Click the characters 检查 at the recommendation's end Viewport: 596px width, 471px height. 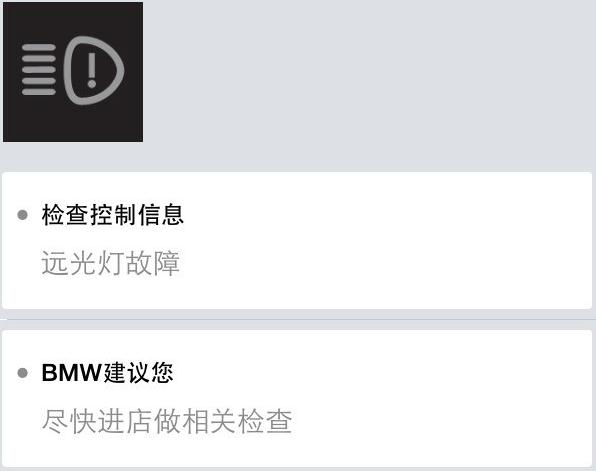pos(265,421)
